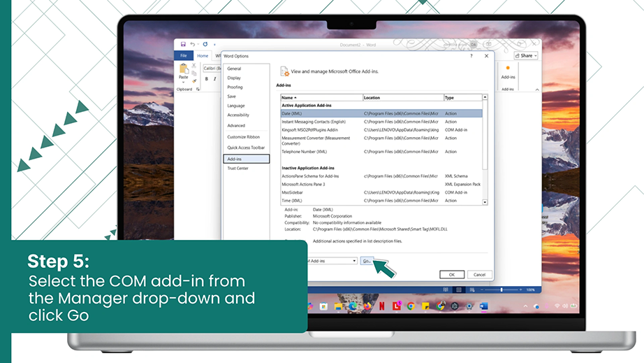
Task: Click the Type column header
Action: (x=463, y=98)
